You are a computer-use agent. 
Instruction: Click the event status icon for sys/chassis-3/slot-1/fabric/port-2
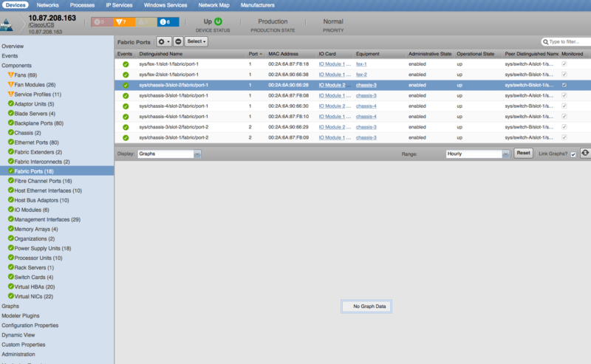tap(126, 138)
